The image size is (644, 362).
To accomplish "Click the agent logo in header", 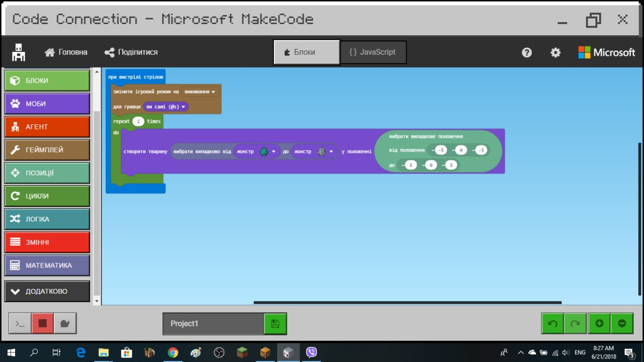I will coord(19,52).
